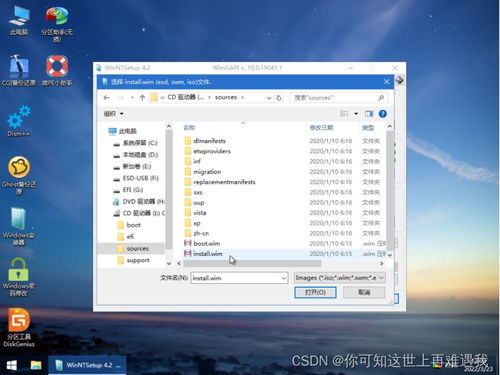Click the search sources input field
The image size is (500, 375).
[338, 98]
